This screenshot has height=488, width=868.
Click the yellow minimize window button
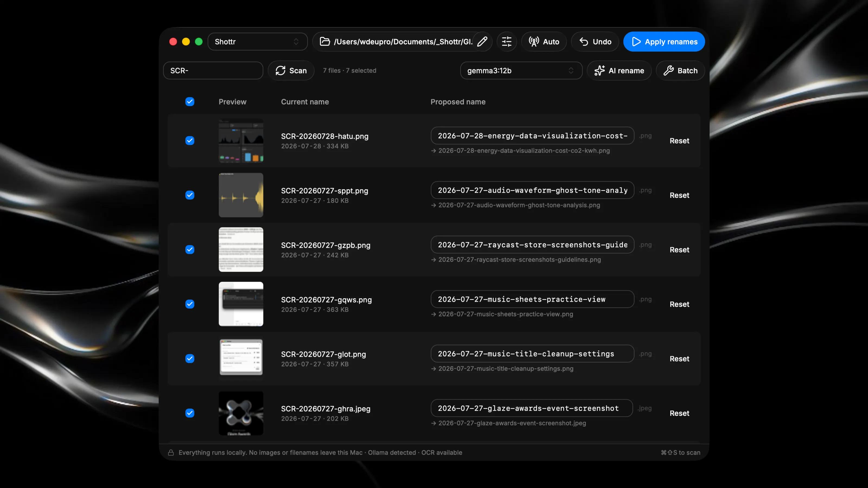(186, 42)
